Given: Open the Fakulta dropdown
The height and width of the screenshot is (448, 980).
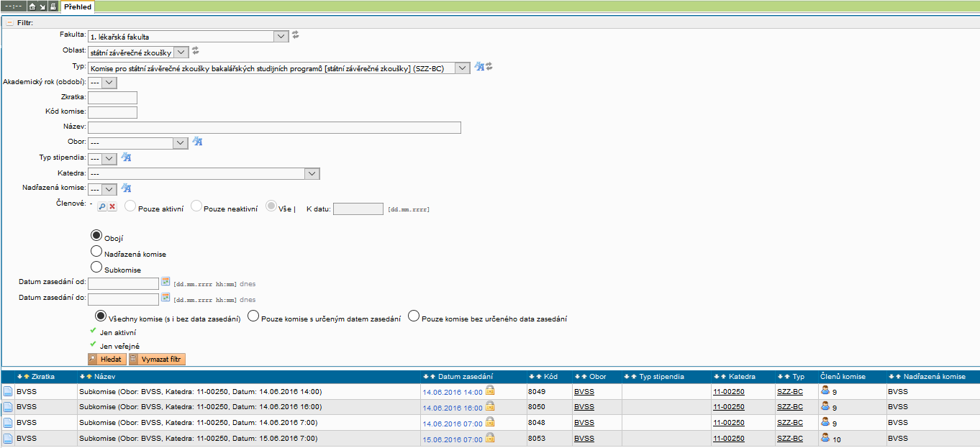Looking at the screenshot, I should click(281, 36).
